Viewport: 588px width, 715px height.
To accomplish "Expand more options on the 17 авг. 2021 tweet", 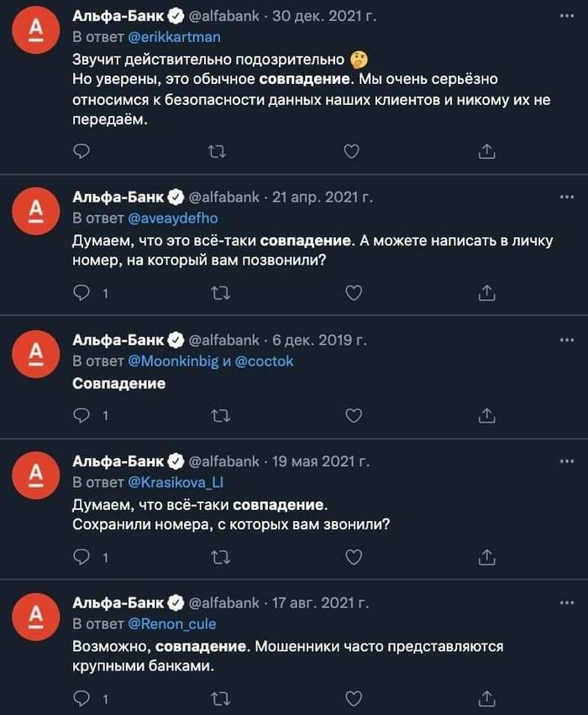I will [x=566, y=602].
